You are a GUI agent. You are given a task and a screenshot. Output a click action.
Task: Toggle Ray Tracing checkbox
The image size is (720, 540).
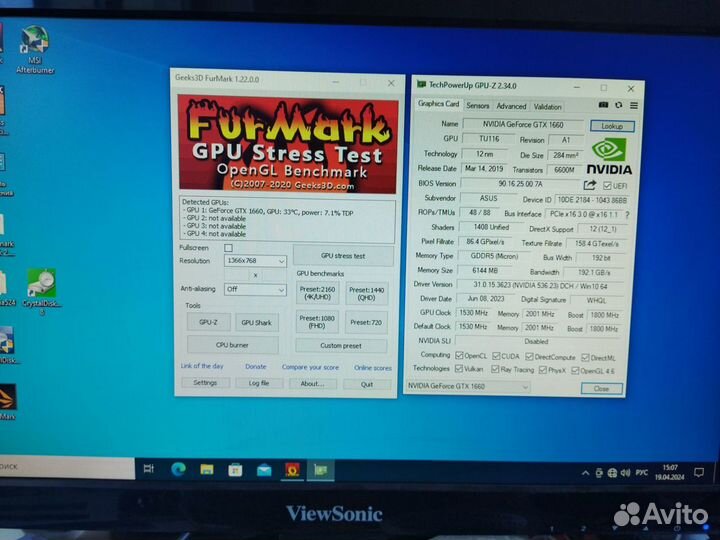point(495,369)
